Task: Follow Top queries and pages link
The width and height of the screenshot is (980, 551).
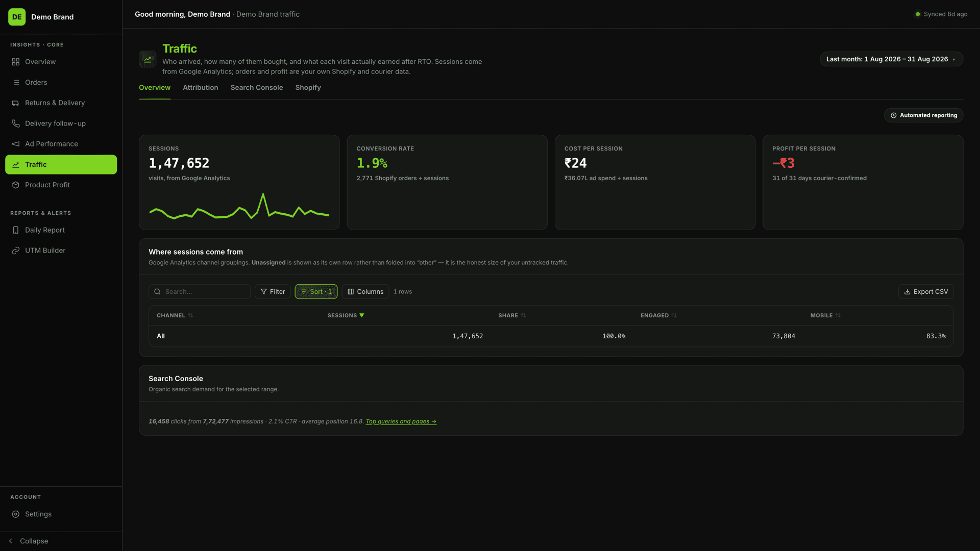Action: (x=401, y=421)
